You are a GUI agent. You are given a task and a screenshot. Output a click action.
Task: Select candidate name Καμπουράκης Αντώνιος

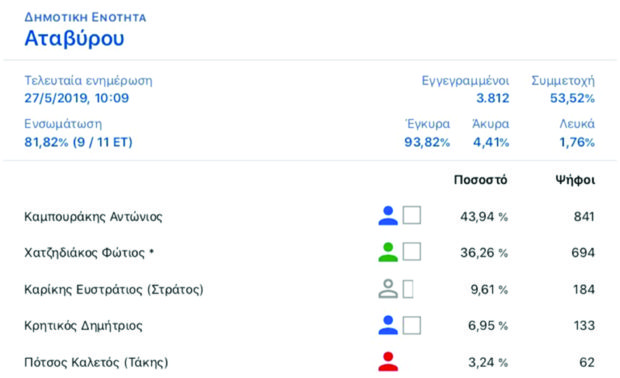(93, 217)
